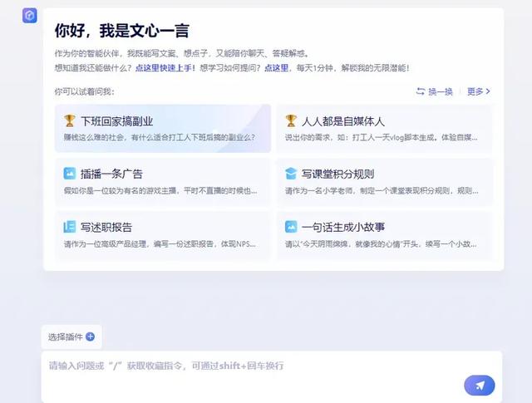Focus the 请输入问题 message input box
This screenshot has width=532, height=403.
pyautogui.click(x=272, y=377)
